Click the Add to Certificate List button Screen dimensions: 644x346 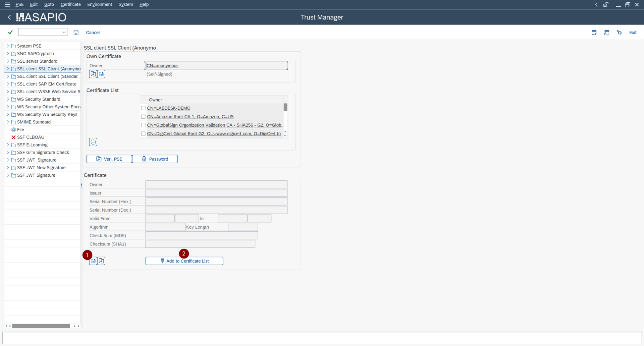184,261
